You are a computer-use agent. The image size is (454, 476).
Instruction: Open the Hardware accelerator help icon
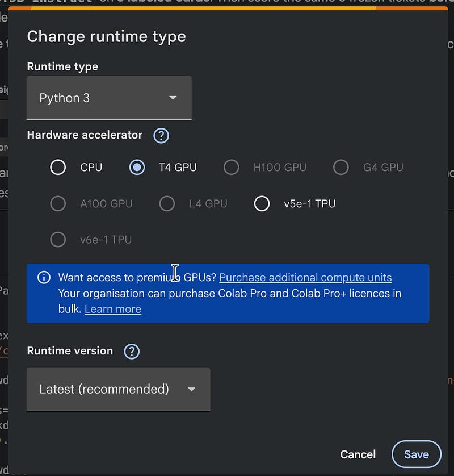click(161, 135)
